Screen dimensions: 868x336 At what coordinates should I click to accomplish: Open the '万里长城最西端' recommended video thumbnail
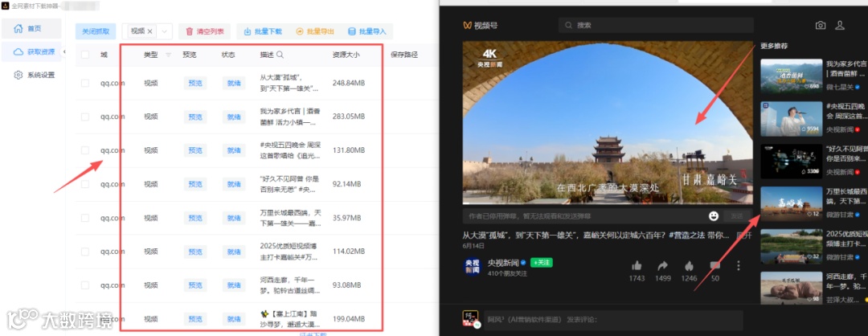791,203
